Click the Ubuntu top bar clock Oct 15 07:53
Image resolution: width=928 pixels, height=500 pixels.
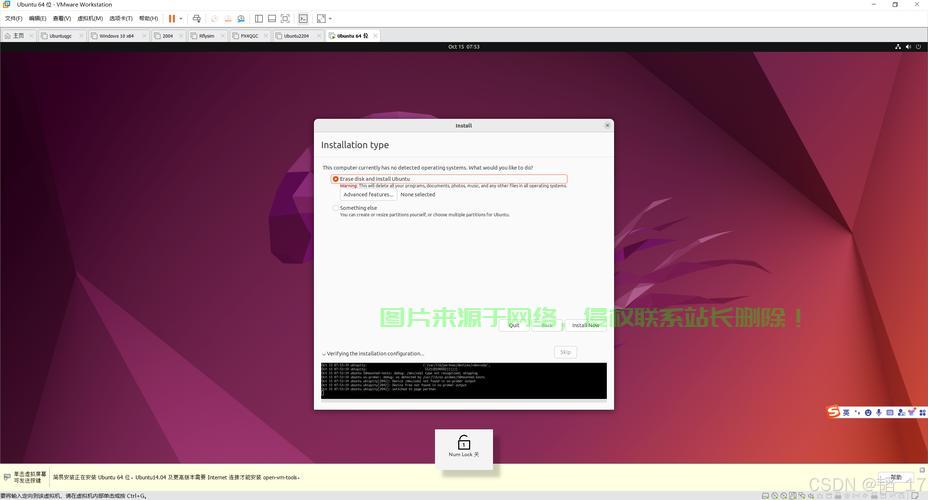tap(464, 47)
